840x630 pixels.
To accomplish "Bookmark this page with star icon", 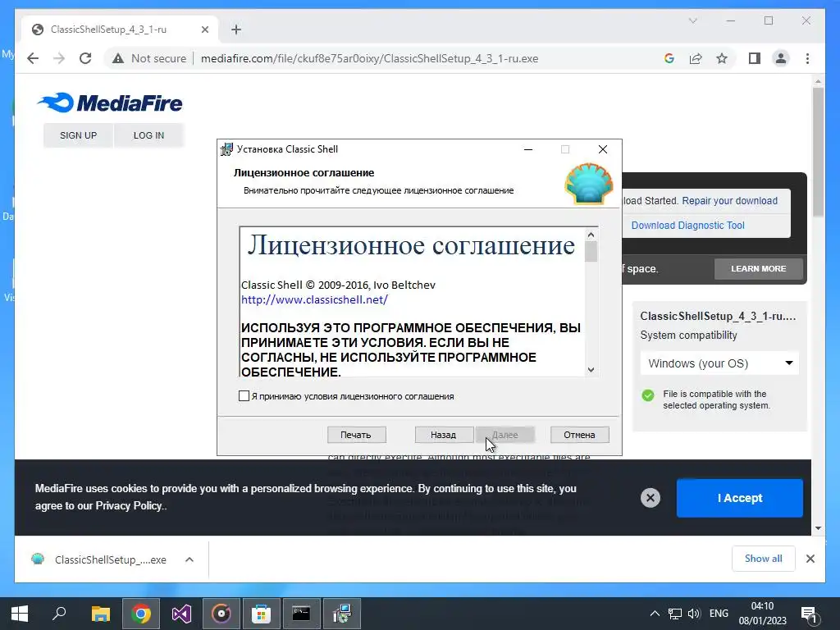I will click(722, 58).
